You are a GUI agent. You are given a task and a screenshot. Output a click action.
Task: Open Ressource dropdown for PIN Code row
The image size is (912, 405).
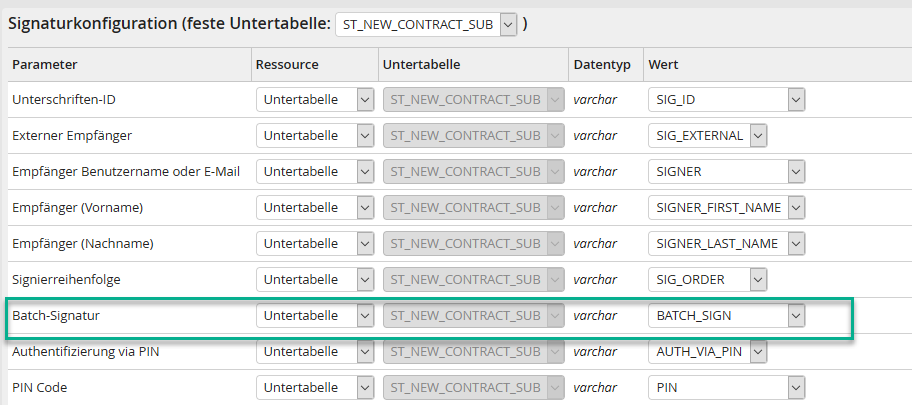(315, 387)
